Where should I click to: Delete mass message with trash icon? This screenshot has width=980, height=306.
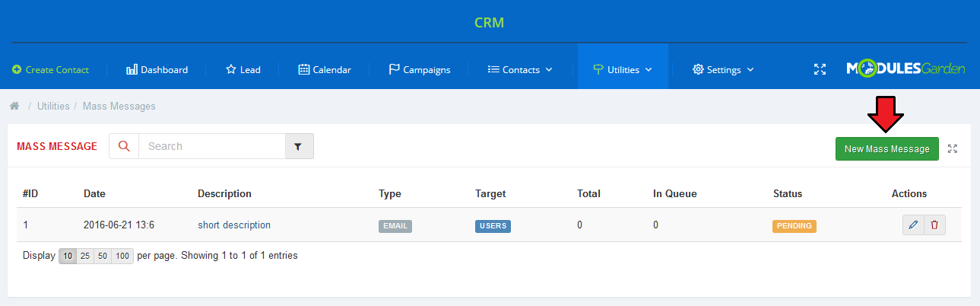[934, 225]
